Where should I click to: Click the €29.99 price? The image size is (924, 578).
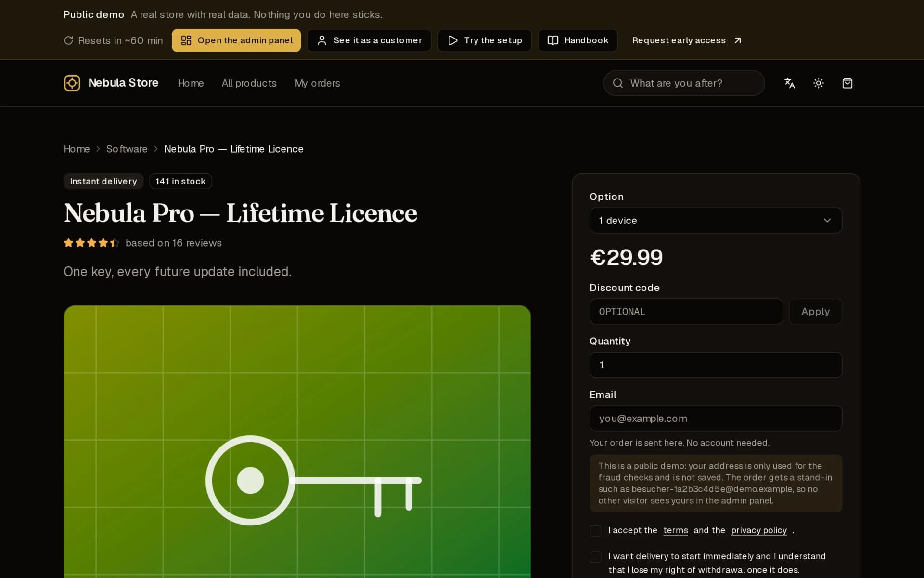pos(626,257)
